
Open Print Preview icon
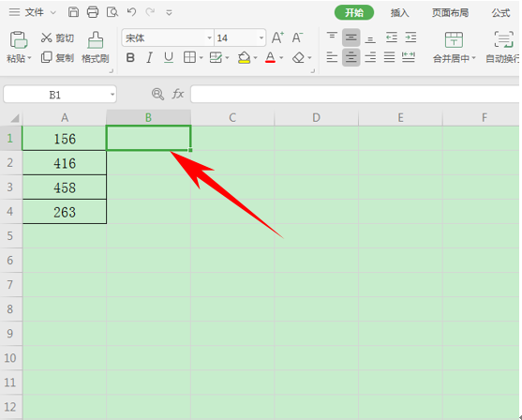tap(112, 12)
